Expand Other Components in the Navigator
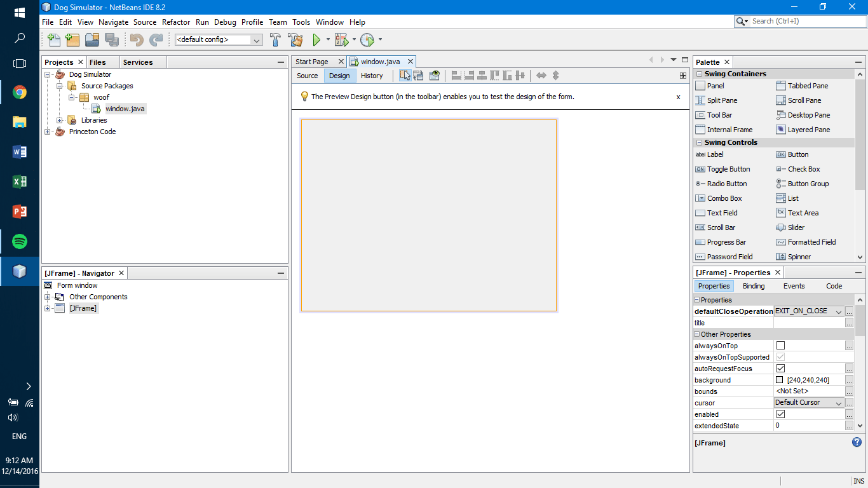This screenshot has height=488, width=868. click(x=48, y=297)
